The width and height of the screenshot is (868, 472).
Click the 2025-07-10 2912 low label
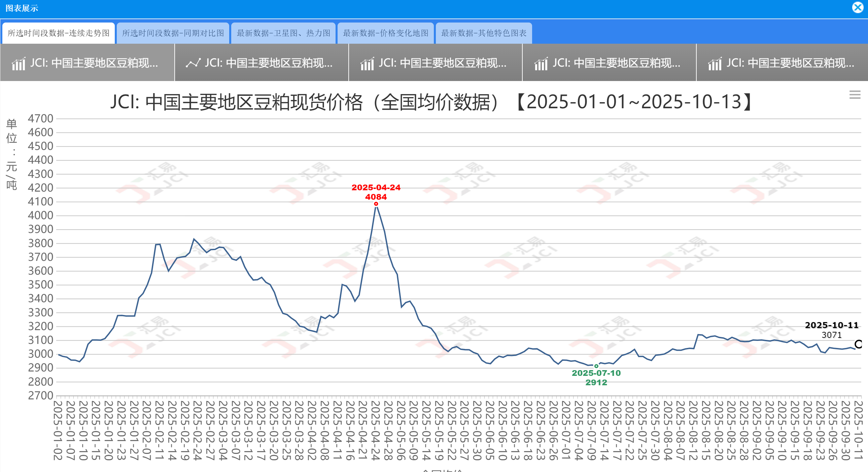point(596,378)
